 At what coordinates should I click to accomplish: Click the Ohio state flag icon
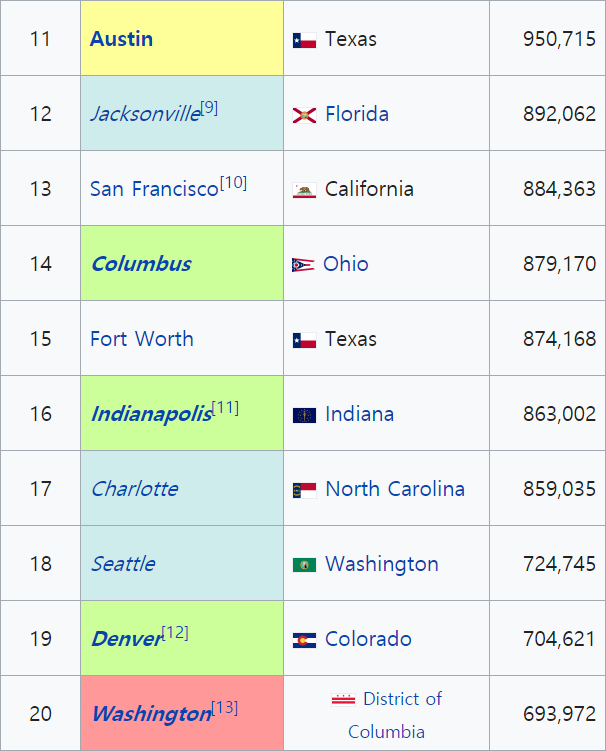302,265
